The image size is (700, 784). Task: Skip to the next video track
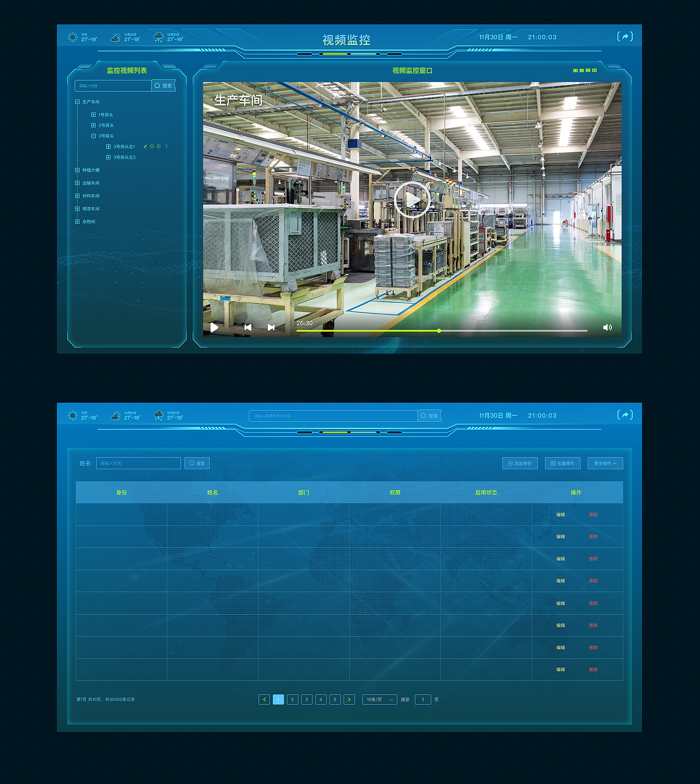click(x=271, y=327)
